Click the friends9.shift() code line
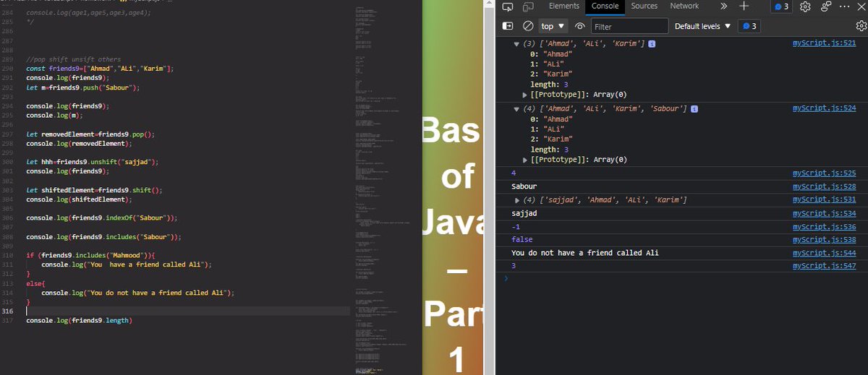 click(x=94, y=190)
